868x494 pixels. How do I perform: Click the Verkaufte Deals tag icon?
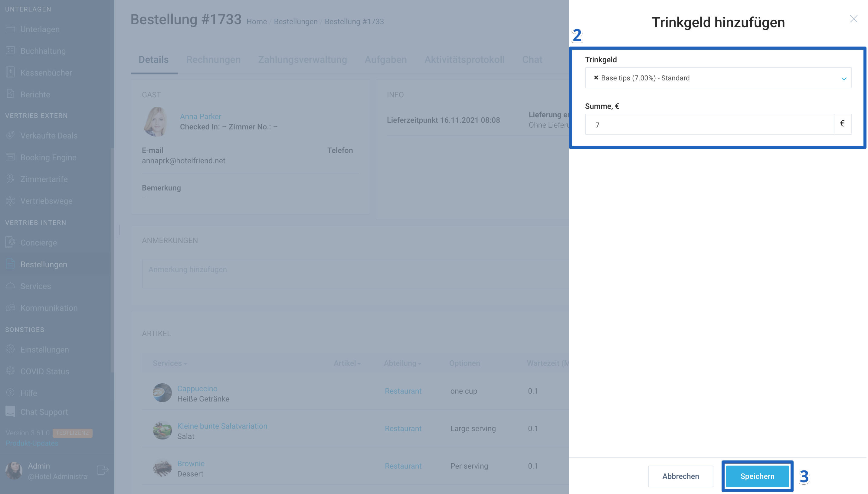[x=10, y=135]
